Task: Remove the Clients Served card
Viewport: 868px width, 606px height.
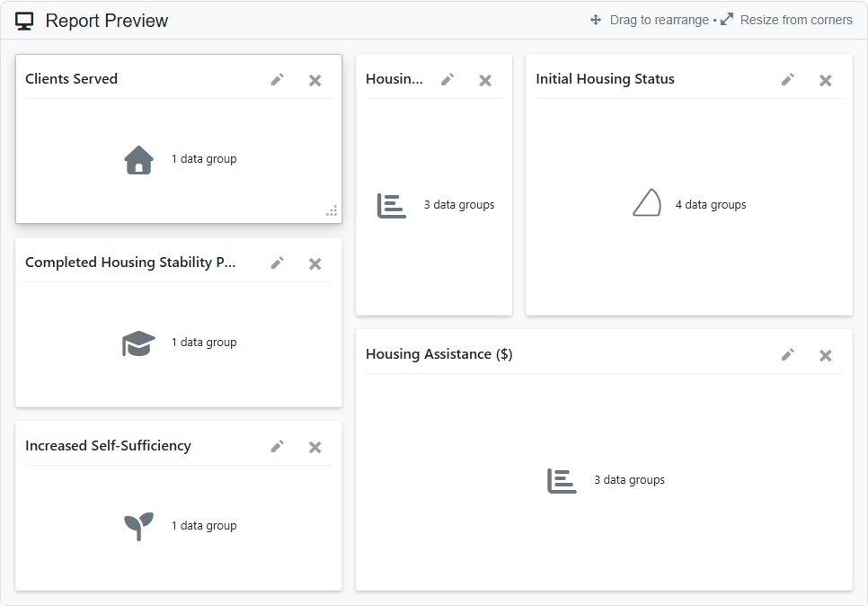Action: tap(315, 80)
